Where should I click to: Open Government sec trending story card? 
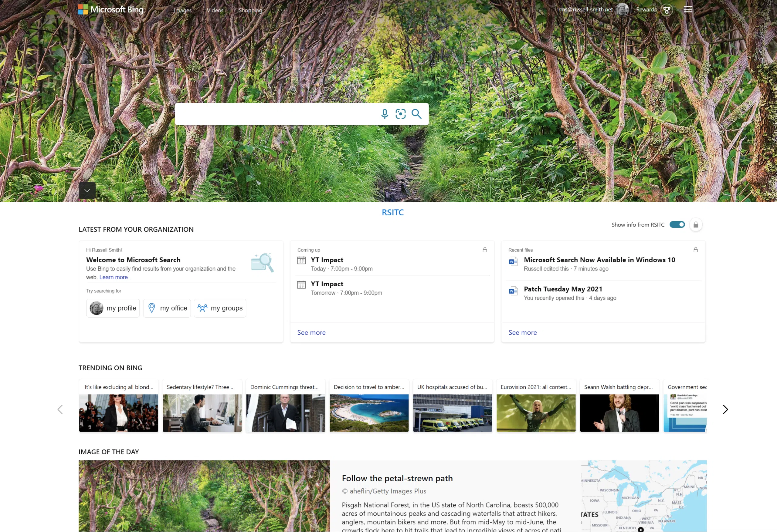[685, 406]
